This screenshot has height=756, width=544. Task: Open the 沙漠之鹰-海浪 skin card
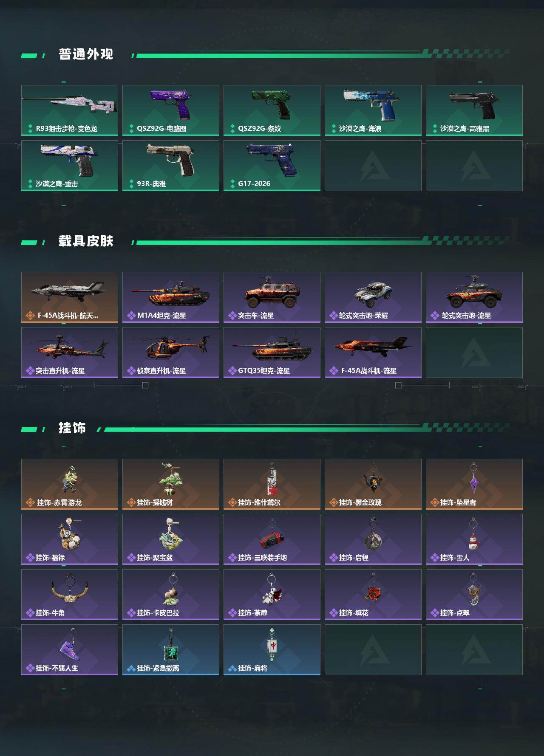coord(373,110)
